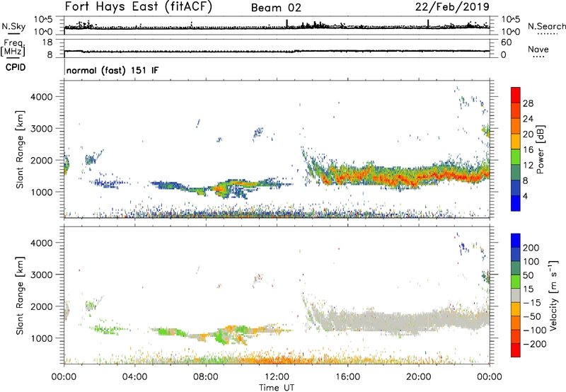
Task: Click the 'Fort Hays East (fitACF)' title
Action: (x=138, y=6)
